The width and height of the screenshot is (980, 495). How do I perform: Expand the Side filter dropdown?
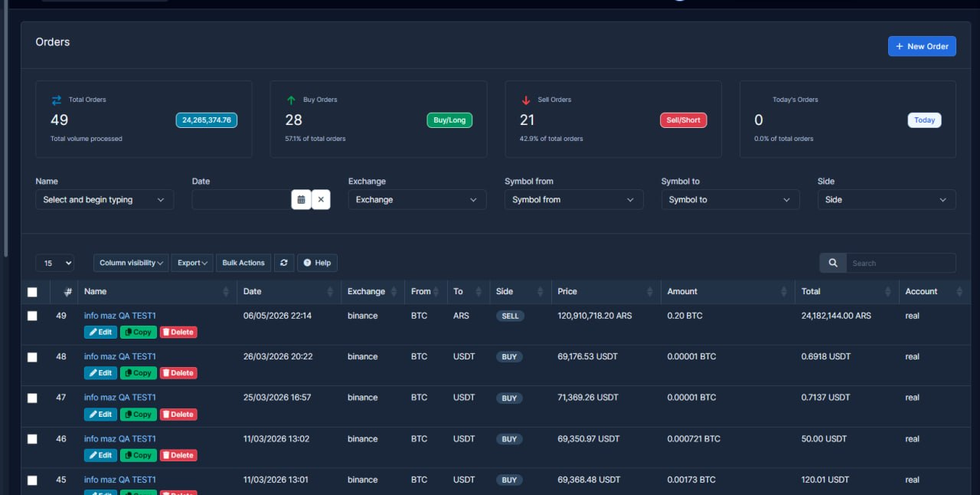[887, 199]
